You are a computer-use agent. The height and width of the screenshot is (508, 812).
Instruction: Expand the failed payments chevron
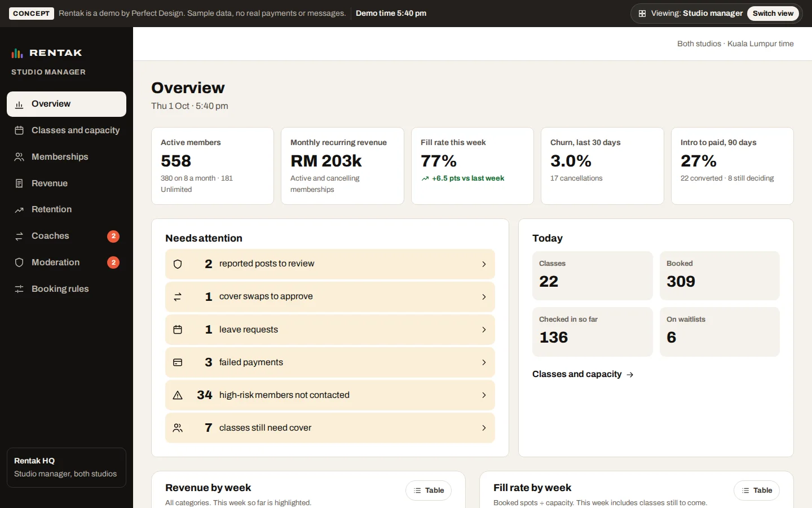tap(484, 362)
